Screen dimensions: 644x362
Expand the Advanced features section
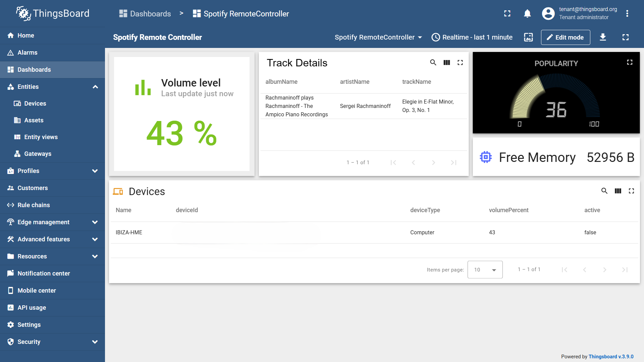point(95,239)
